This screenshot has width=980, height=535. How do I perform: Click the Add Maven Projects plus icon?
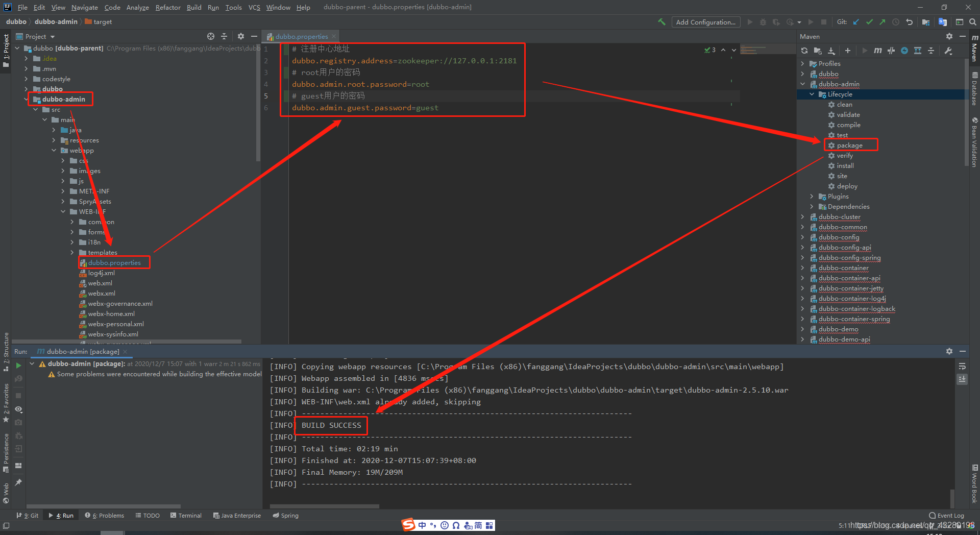coord(848,51)
